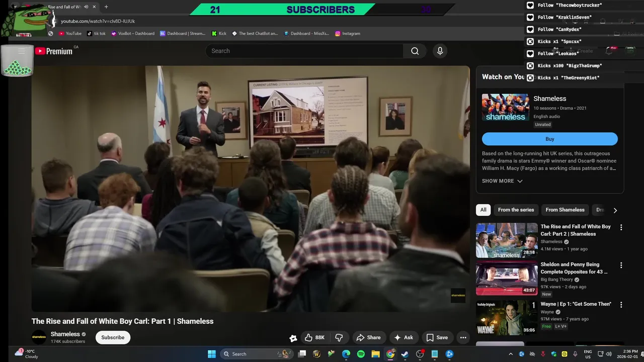The image size is (644, 362).
Task: Open Steam from taskbar
Action: tap(405, 354)
